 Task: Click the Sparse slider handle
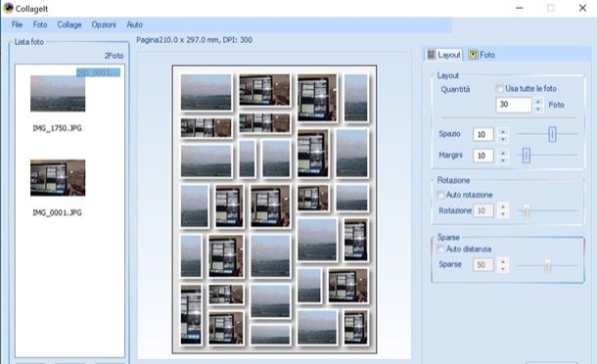point(547,265)
